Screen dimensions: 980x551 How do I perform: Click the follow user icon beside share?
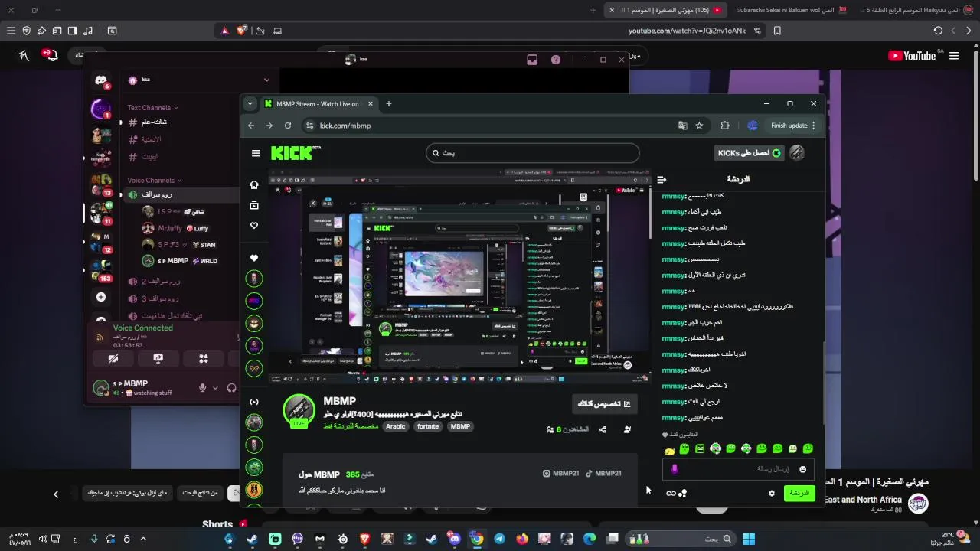627,429
